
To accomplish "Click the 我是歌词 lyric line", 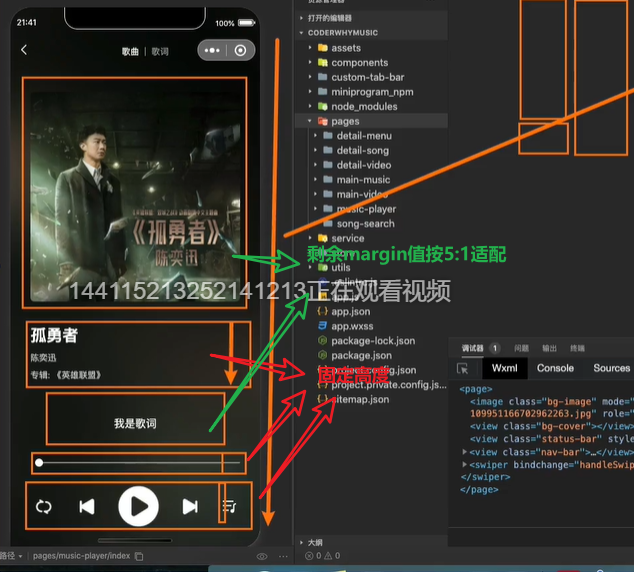I will click(x=135, y=424).
